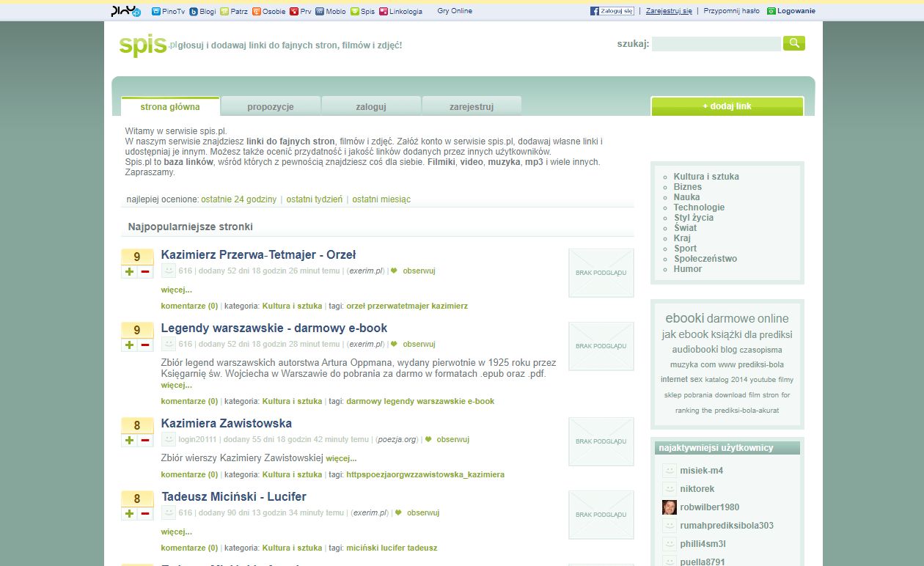Click the youtube tag in tag cloud
The height and width of the screenshot is (566, 924).
tap(763, 380)
